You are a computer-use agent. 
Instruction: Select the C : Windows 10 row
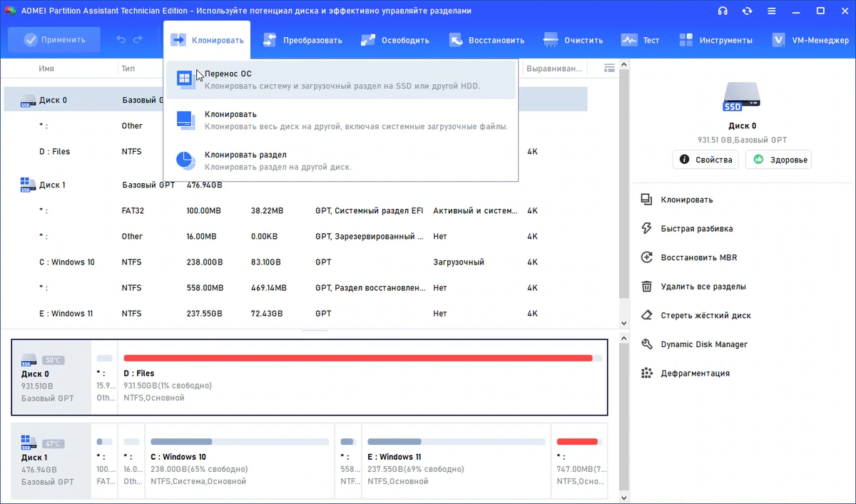tap(296, 262)
